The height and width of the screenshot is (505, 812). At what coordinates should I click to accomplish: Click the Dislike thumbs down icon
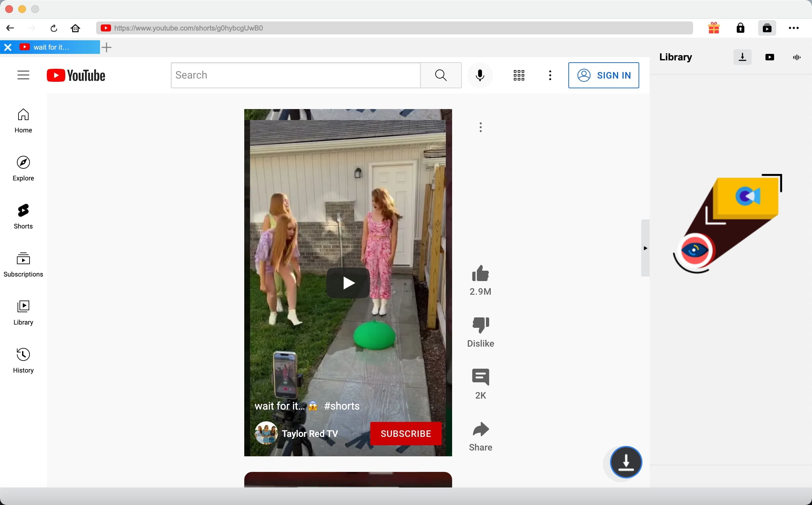click(480, 325)
